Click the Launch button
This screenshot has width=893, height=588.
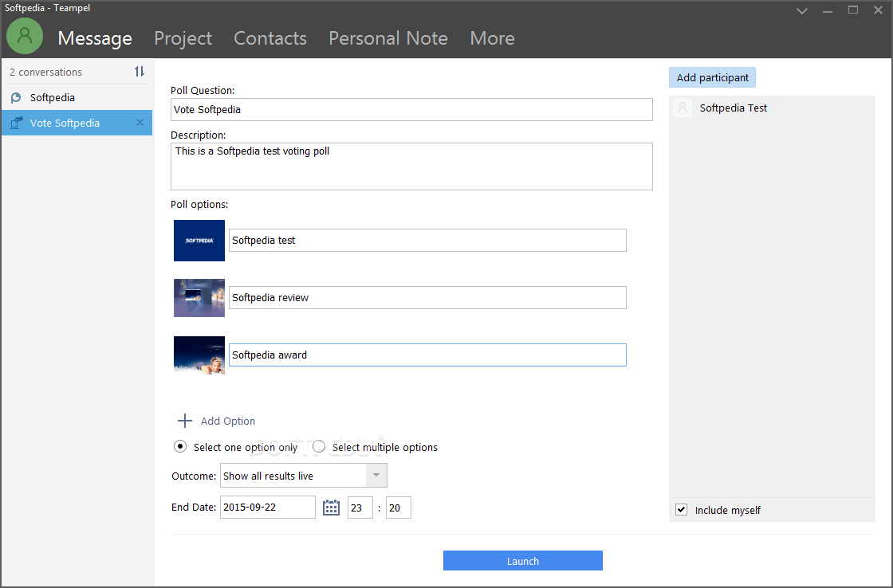pyautogui.click(x=523, y=561)
